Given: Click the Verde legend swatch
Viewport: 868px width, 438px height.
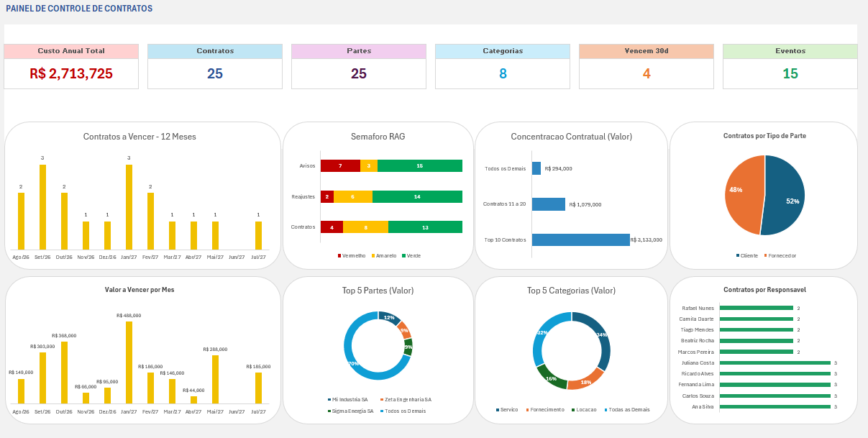Looking at the screenshot, I should [404, 255].
